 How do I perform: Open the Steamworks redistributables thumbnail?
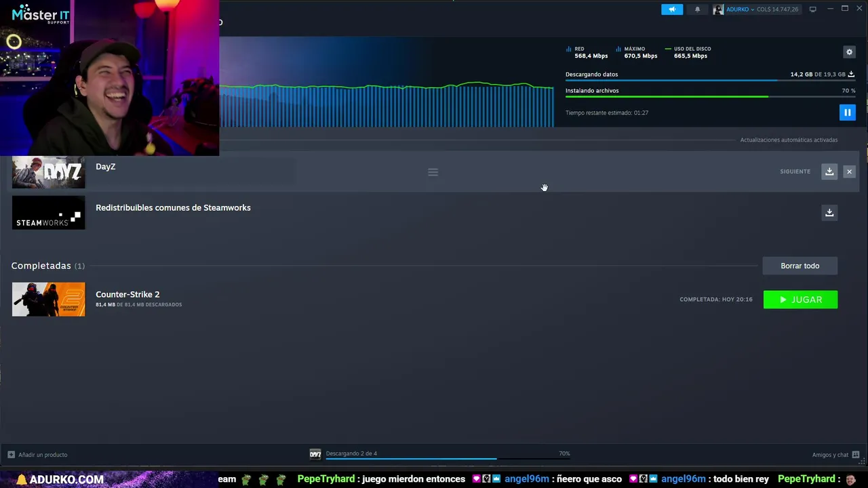pos(48,213)
